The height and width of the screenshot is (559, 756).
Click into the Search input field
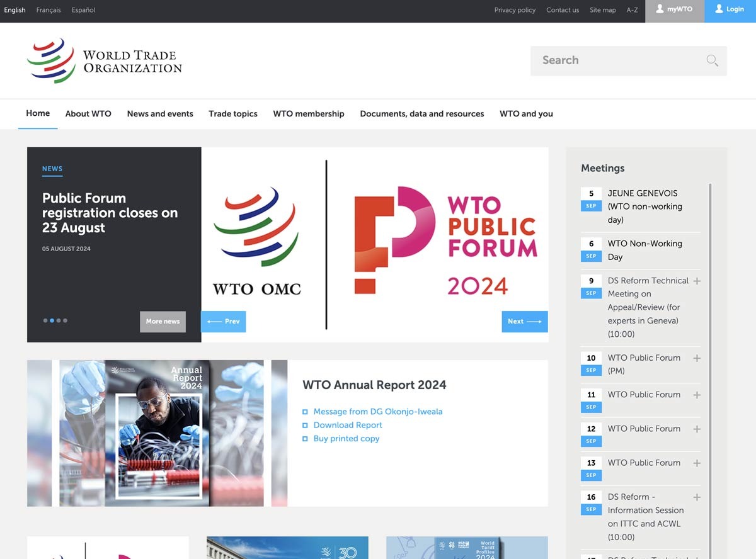point(617,60)
